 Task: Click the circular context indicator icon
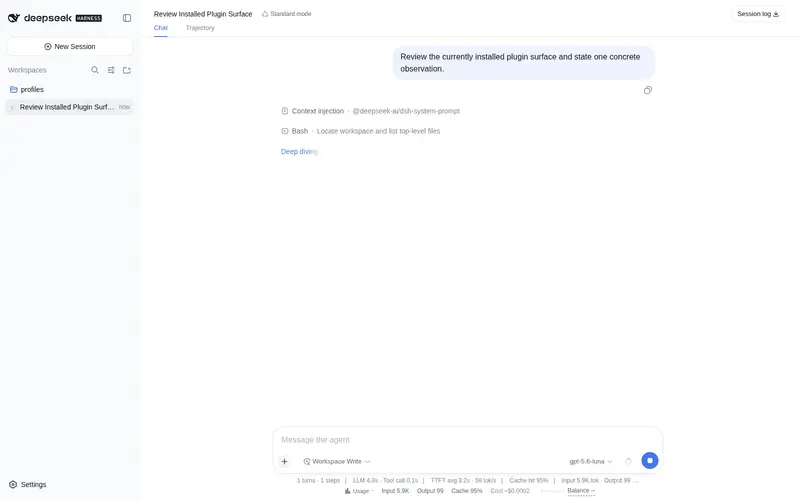[628, 461]
